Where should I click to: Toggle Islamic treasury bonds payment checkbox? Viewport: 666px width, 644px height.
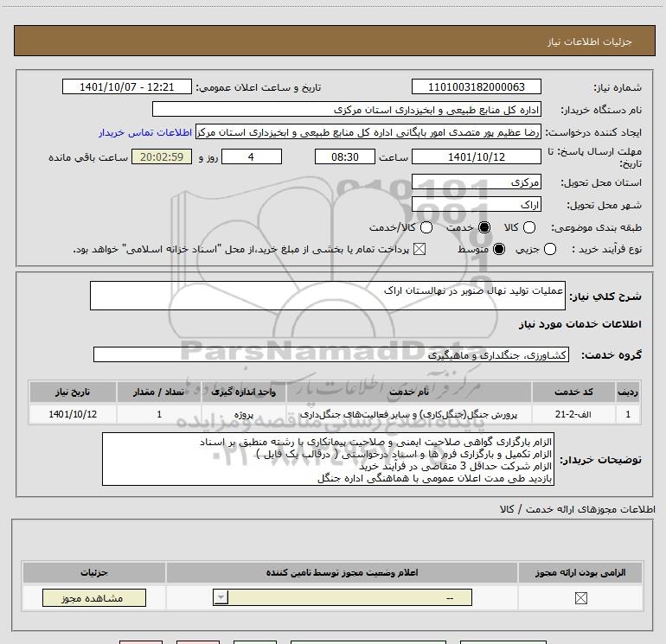tap(419, 249)
